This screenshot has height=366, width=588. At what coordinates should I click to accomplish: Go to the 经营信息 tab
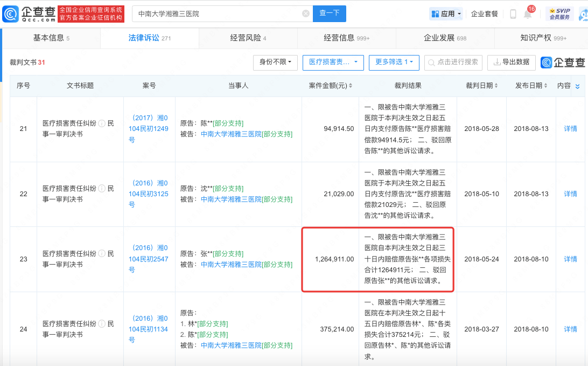(x=347, y=38)
